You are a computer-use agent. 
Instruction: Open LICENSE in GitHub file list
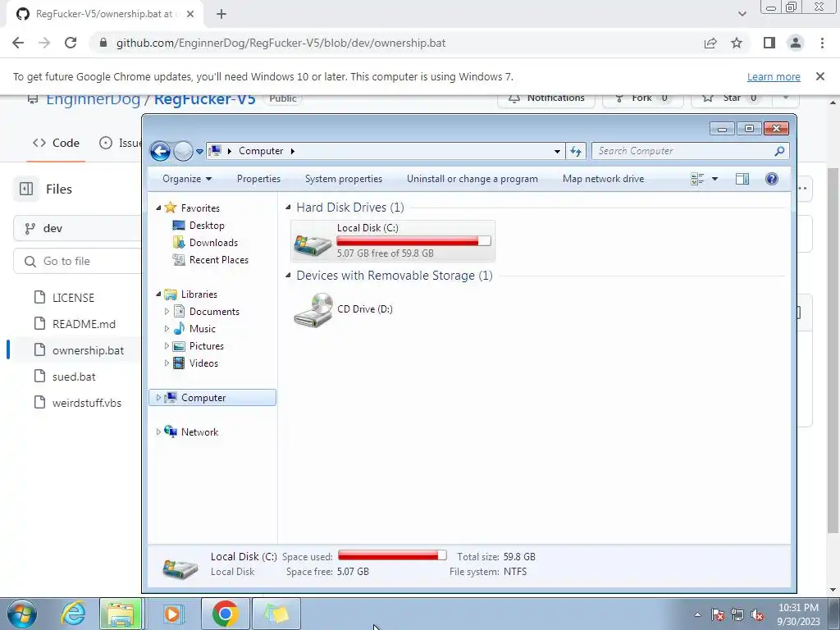tap(73, 297)
